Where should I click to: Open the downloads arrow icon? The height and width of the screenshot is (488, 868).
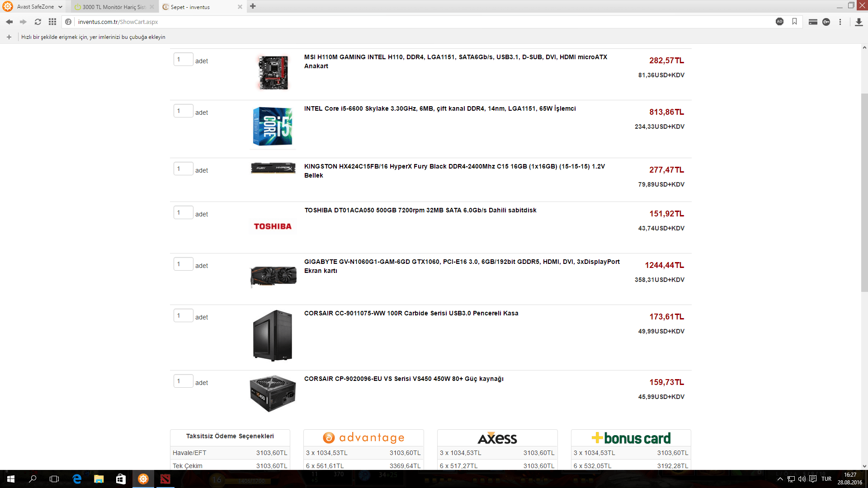pos(859,22)
